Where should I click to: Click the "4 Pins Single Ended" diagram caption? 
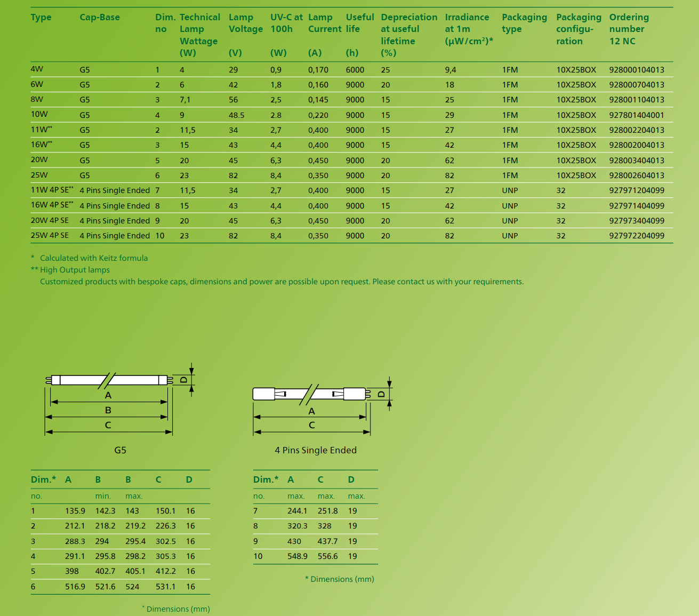(316, 450)
